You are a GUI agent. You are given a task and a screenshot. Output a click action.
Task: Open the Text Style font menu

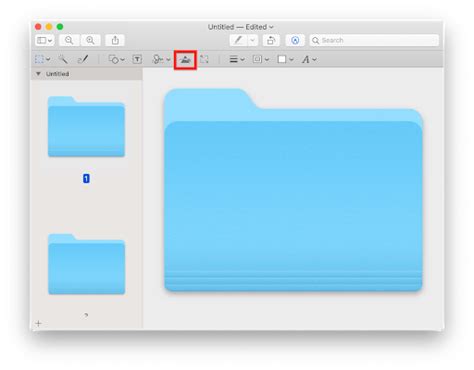(309, 59)
